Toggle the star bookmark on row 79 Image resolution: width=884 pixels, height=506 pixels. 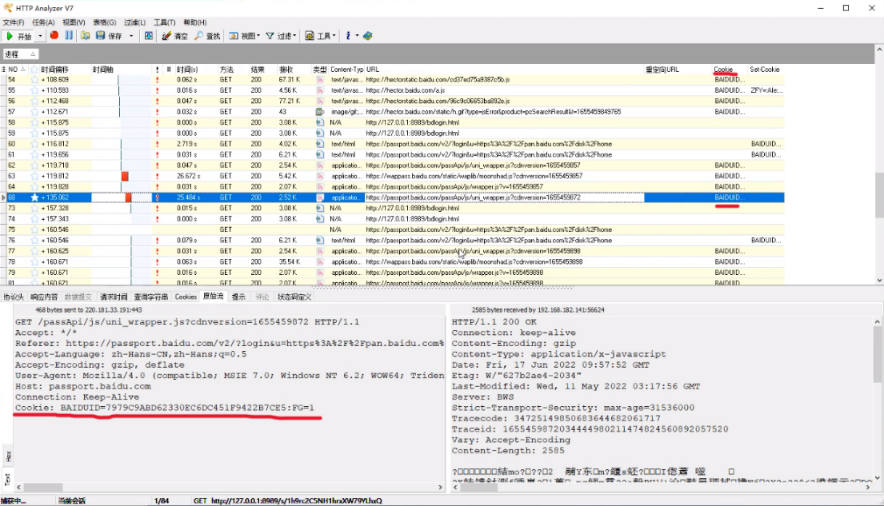tap(34, 273)
